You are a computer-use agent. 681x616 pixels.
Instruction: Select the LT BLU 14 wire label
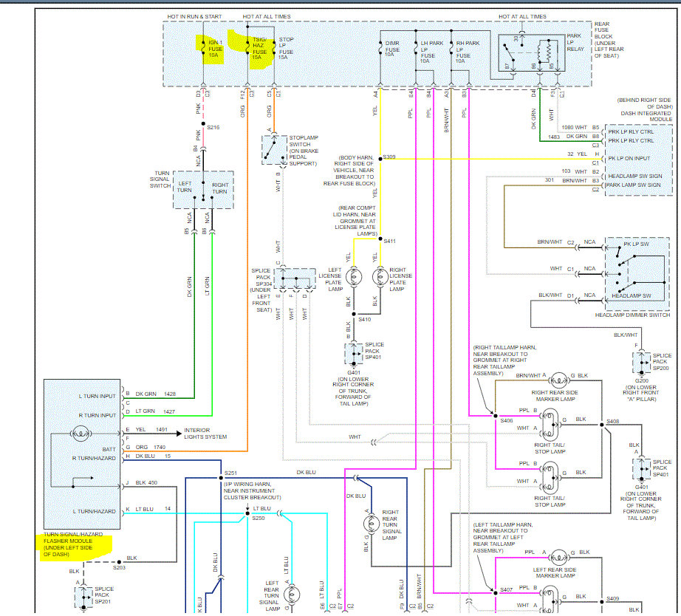153,509
